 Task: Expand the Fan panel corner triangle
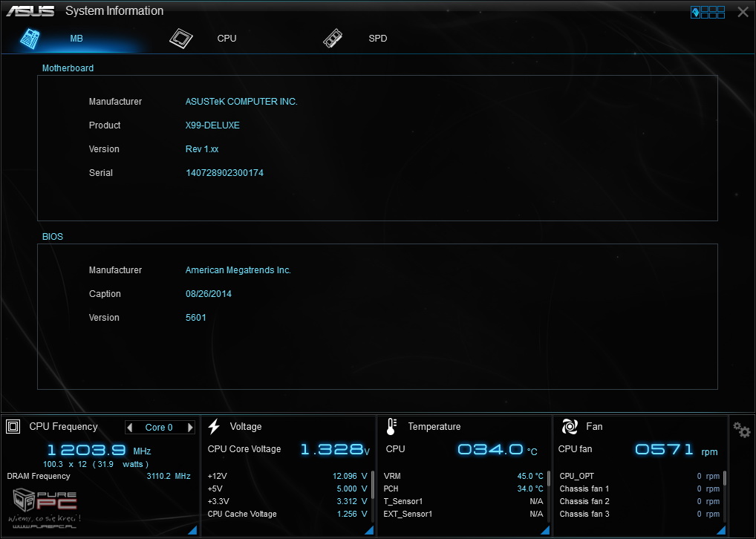pyautogui.click(x=721, y=530)
